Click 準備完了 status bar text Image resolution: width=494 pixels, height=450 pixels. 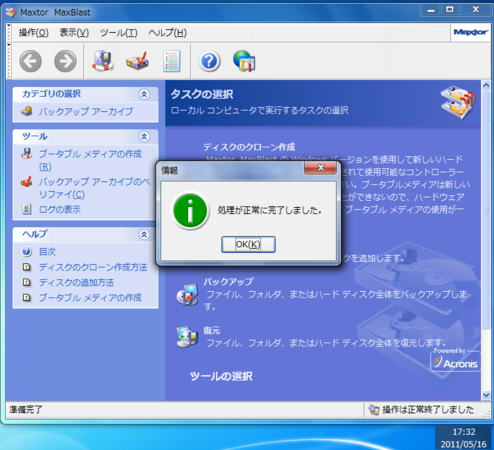26,410
